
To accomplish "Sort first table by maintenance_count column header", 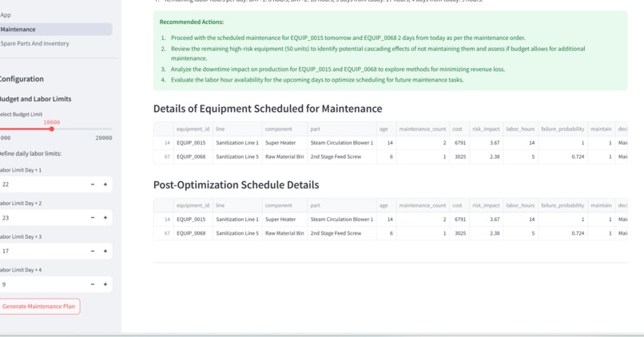I will coord(423,129).
